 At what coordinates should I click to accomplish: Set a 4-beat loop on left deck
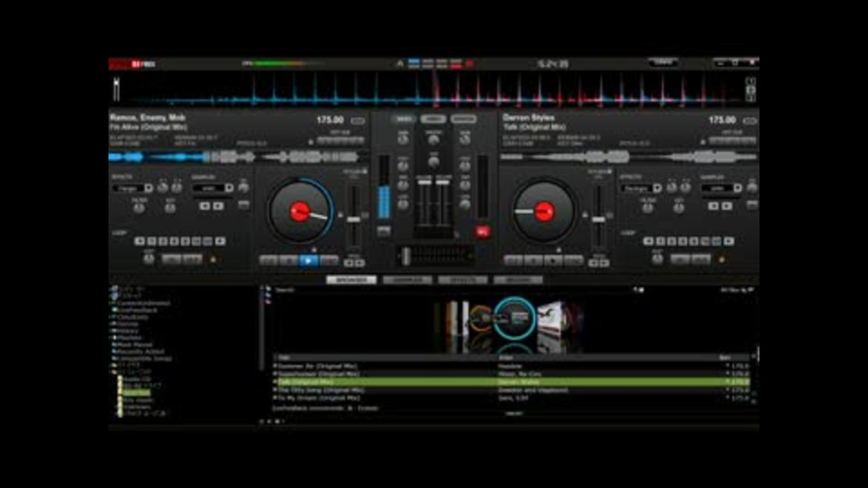point(174,240)
